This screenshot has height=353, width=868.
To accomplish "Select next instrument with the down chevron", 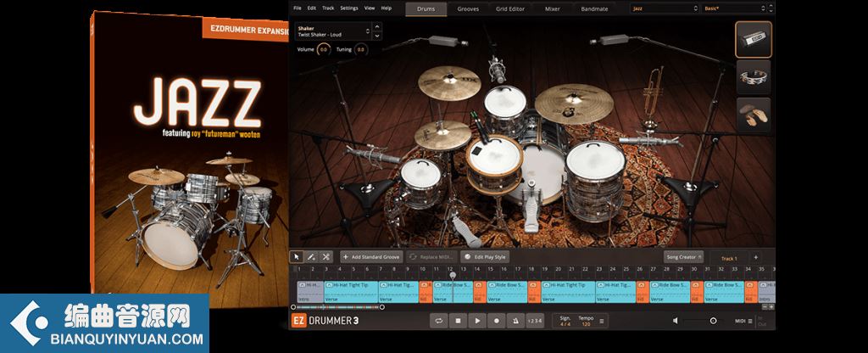I will [377, 36].
